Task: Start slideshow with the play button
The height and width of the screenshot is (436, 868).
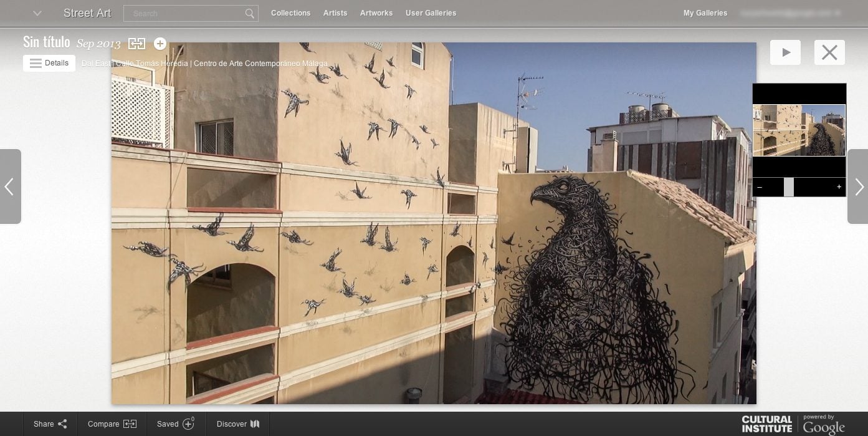Action: (785, 52)
